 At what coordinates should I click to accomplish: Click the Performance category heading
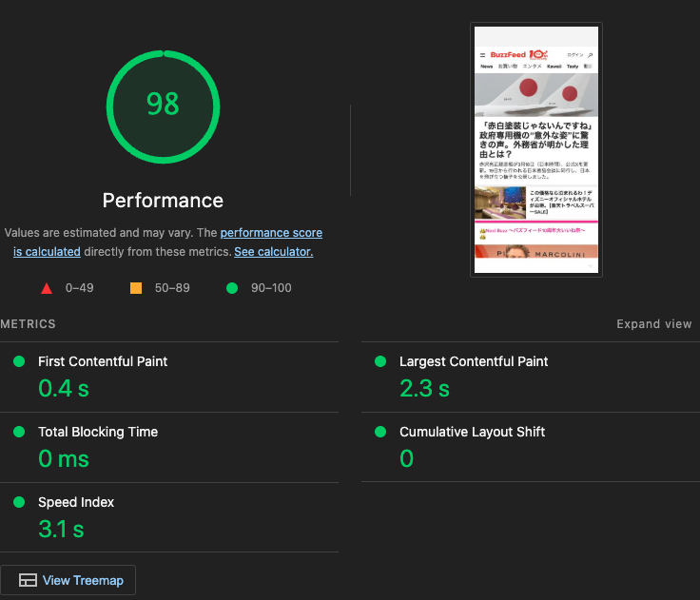pyautogui.click(x=163, y=201)
